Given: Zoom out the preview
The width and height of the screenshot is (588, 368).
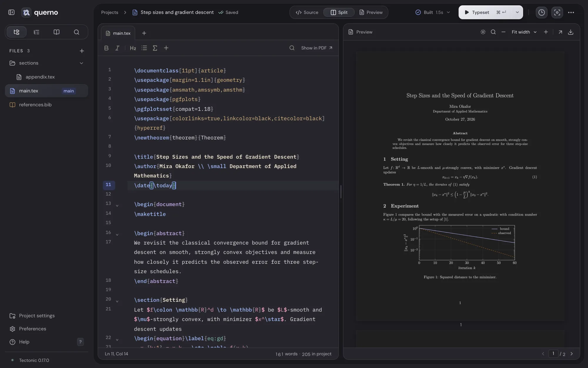Looking at the screenshot, I should click(x=503, y=32).
